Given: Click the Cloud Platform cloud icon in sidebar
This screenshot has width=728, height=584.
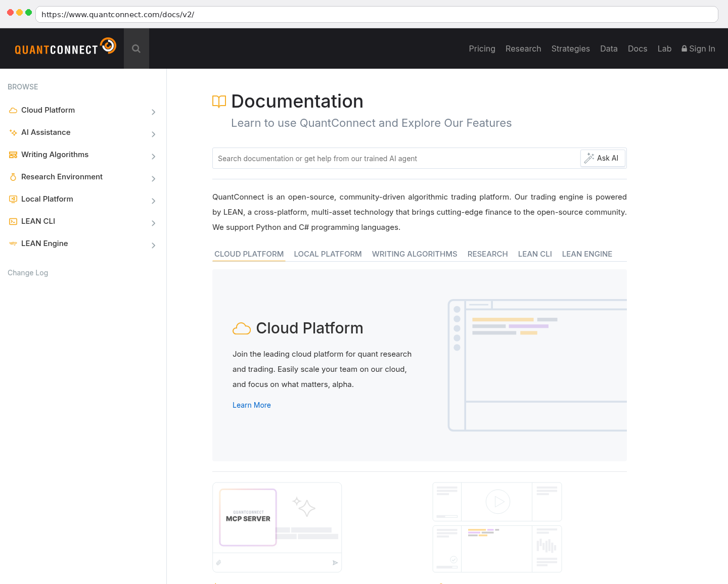Looking at the screenshot, I should pyautogui.click(x=13, y=110).
